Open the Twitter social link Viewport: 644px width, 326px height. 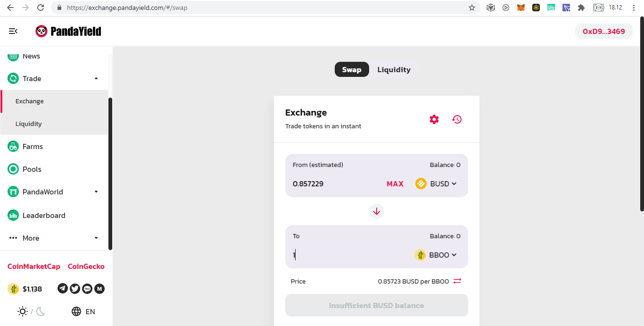tap(75, 289)
